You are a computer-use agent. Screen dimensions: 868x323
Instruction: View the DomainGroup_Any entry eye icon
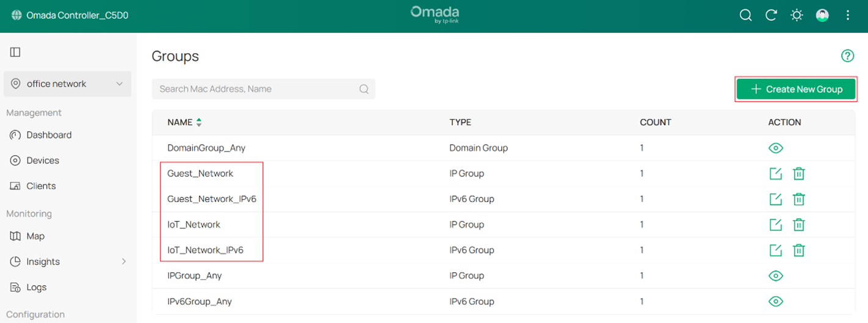[775, 148]
